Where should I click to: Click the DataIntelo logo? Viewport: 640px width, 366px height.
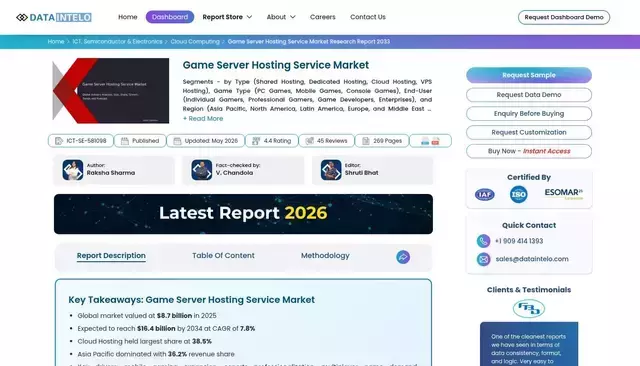tap(53, 17)
